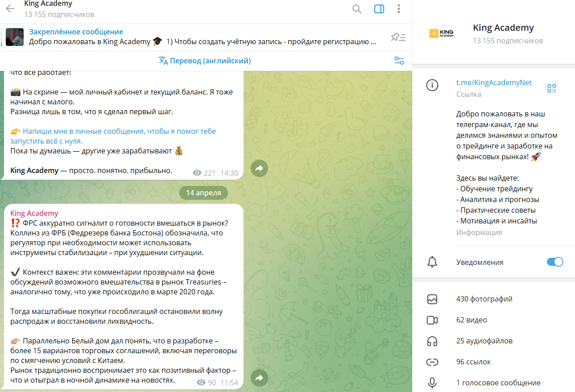Viewport: 575px width, 392px height.
Task: Open the Закреплённое сообщение bar
Action: (x=206, y=37)
